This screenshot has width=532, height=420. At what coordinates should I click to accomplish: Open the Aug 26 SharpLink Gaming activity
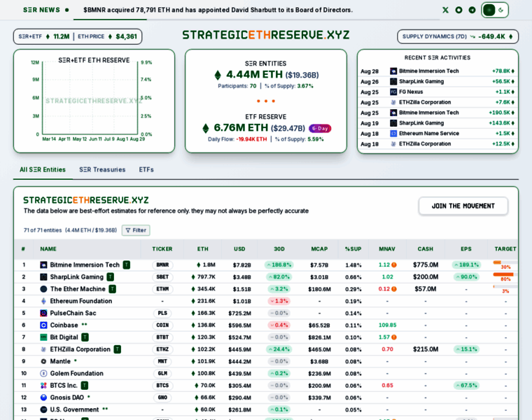(x=437, y=81)
